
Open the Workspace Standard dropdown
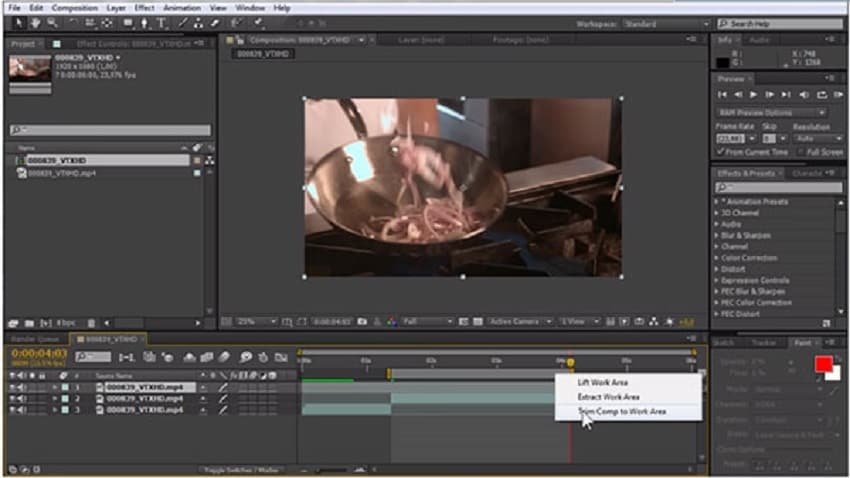(666, 24)
